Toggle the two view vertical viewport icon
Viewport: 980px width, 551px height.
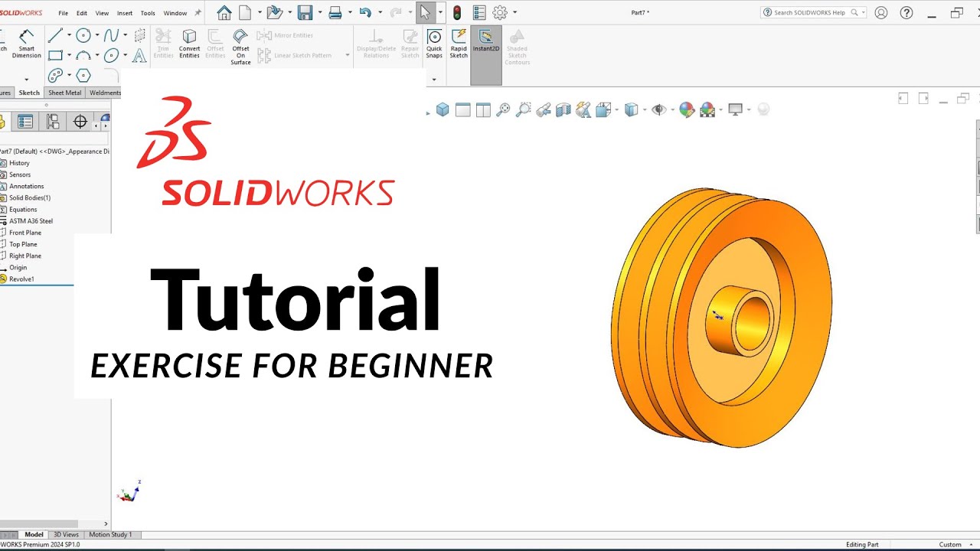[x=483, y=109]
